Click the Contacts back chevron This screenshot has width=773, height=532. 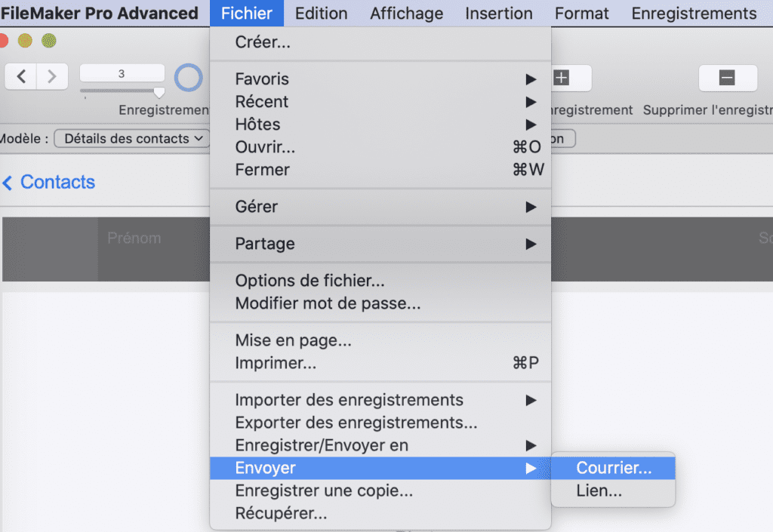[x=8, y=183]
